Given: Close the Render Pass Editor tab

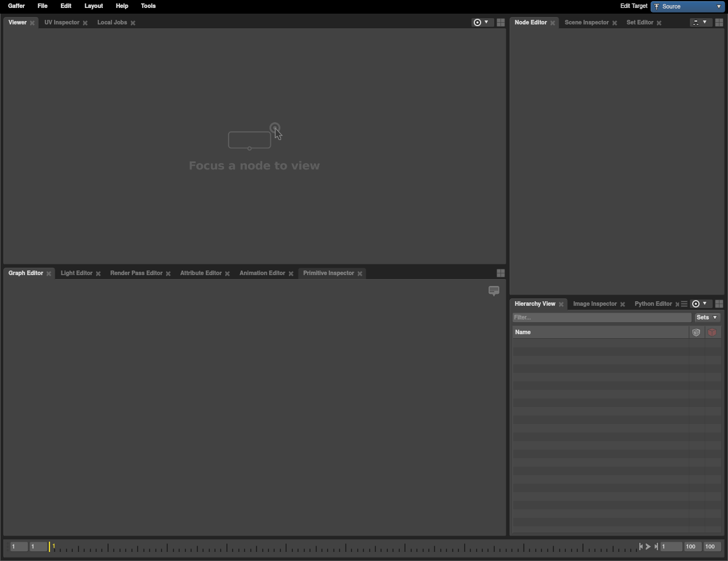Looking at the screenshot, I should click(x=168, y=273).
